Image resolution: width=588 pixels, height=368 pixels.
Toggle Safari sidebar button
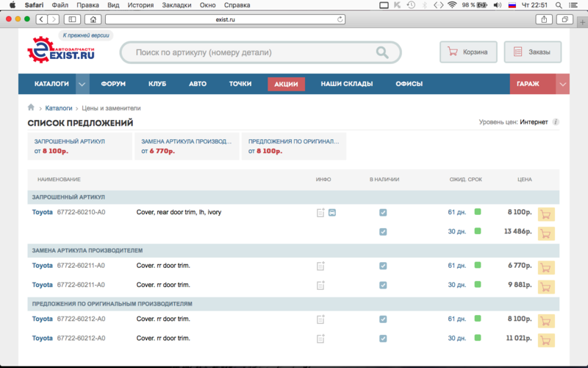72,19
